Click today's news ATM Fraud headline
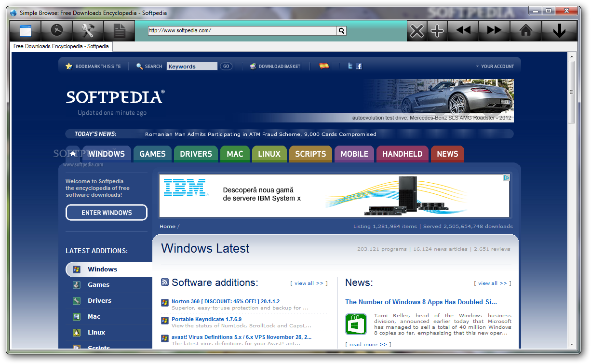 tap(261, 134)
